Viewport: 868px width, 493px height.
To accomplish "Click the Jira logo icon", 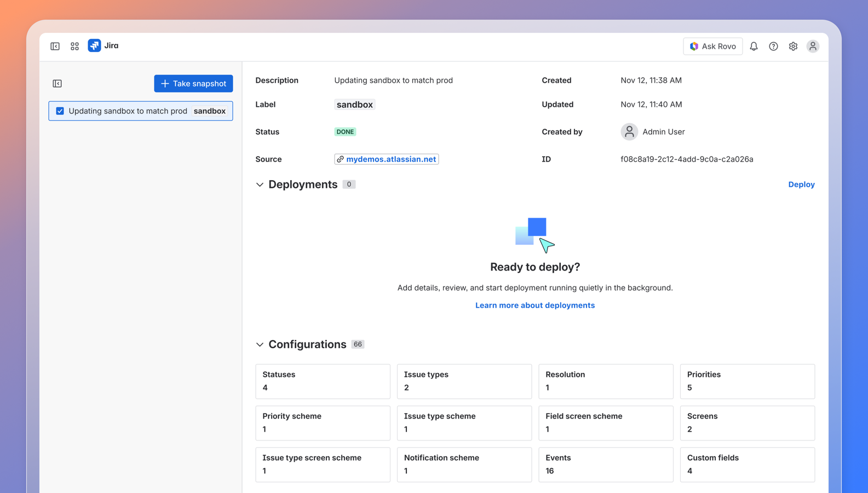I will (94, 45).
